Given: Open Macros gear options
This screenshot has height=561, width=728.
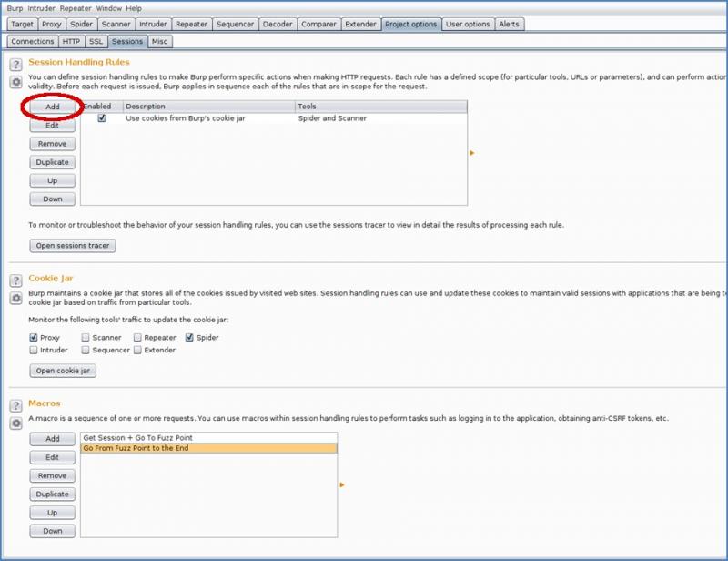Looking at the screenshot, I should click(x=15, y=423).
